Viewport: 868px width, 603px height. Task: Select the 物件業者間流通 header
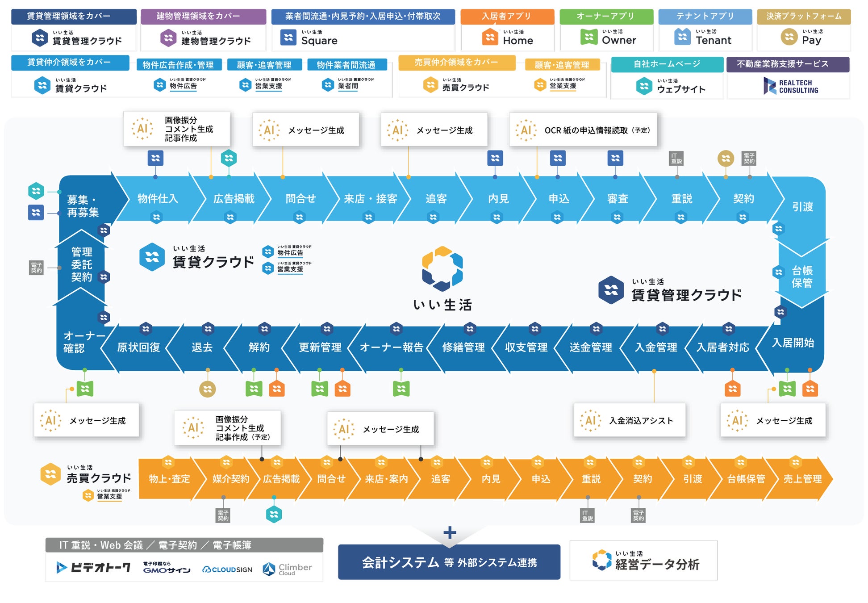click(347, 65)
